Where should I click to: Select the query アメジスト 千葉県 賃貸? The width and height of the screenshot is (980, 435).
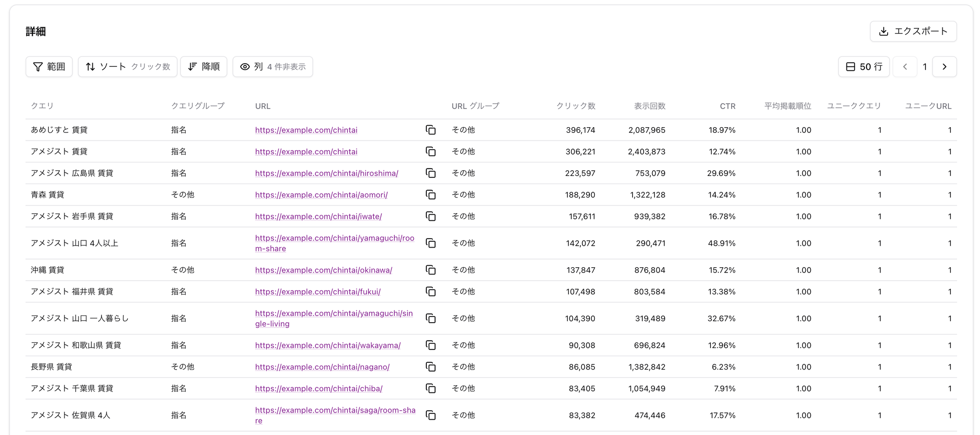tap(72, 388)
